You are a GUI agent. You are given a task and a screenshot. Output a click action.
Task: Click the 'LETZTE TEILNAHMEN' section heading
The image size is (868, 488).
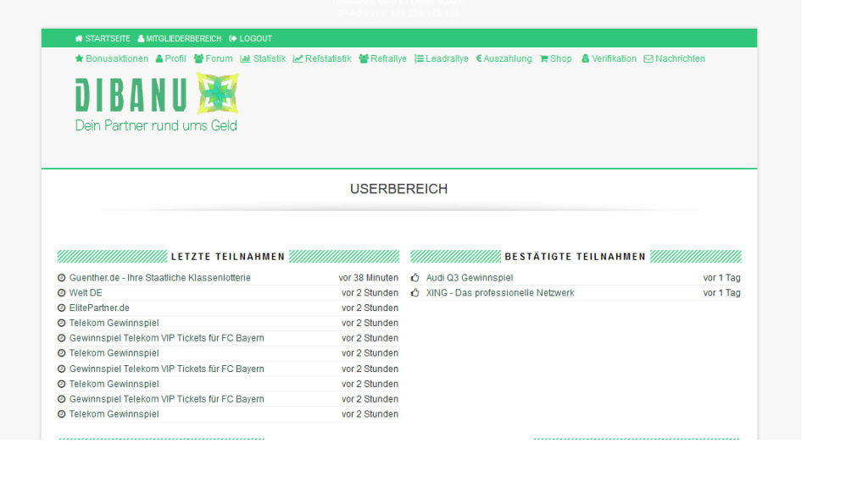tap(228, 257)
